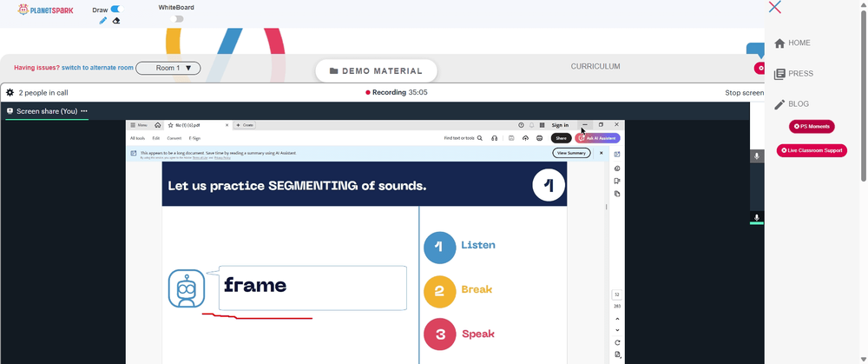The width and height of the screenshot is (868, 364).
Task: Open PS Moments button
Action: click(x=812, y=126)
